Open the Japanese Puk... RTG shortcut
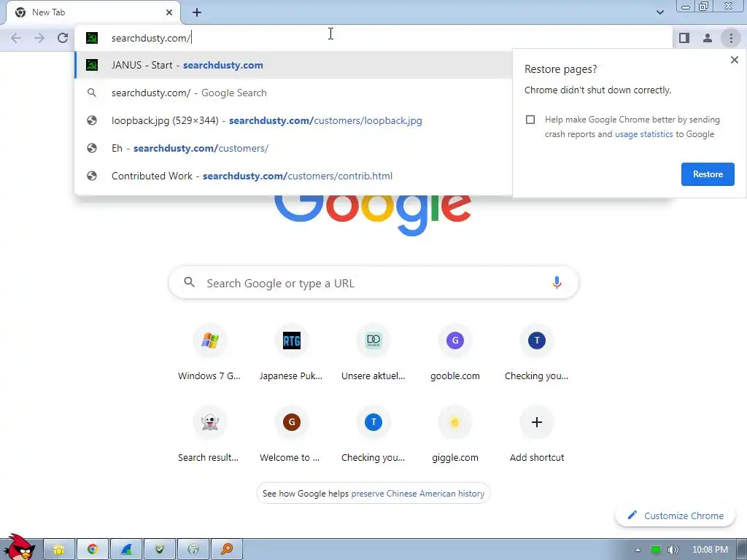Screen dimensions: 747x560 292,353
